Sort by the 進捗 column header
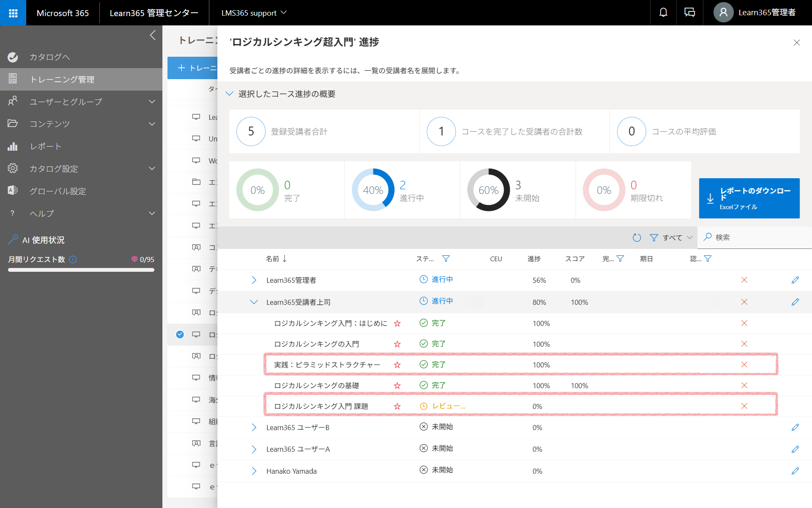The height and width of the screenshot is (508, 812). pyautogui.click(x=534, y=259)
